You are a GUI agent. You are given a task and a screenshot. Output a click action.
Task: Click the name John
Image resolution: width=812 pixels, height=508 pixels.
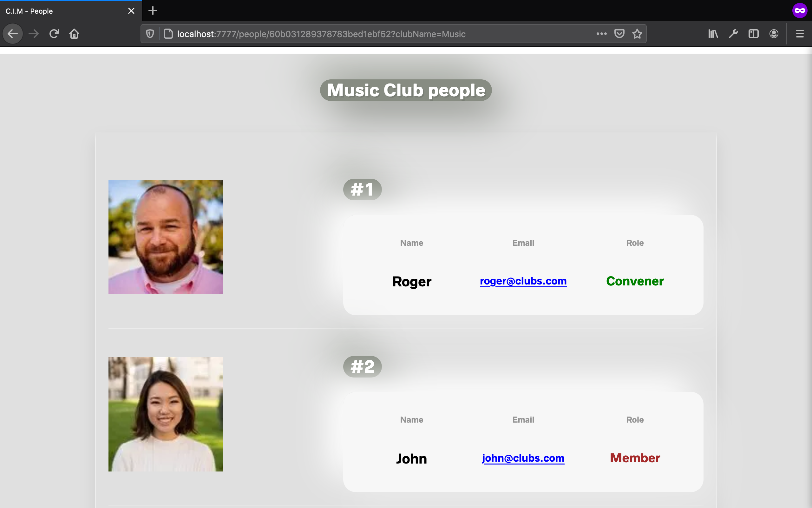[412, 458]
